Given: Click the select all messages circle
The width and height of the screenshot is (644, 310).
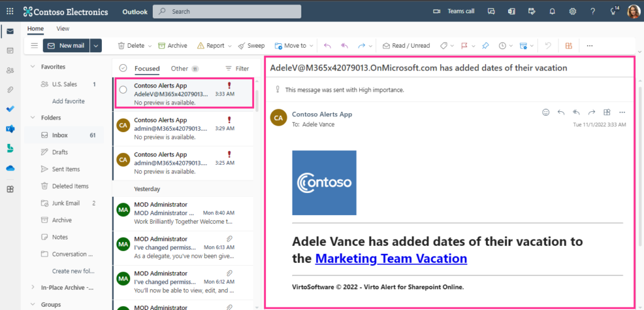Looking at the screenshot, I should click(123, 68).
